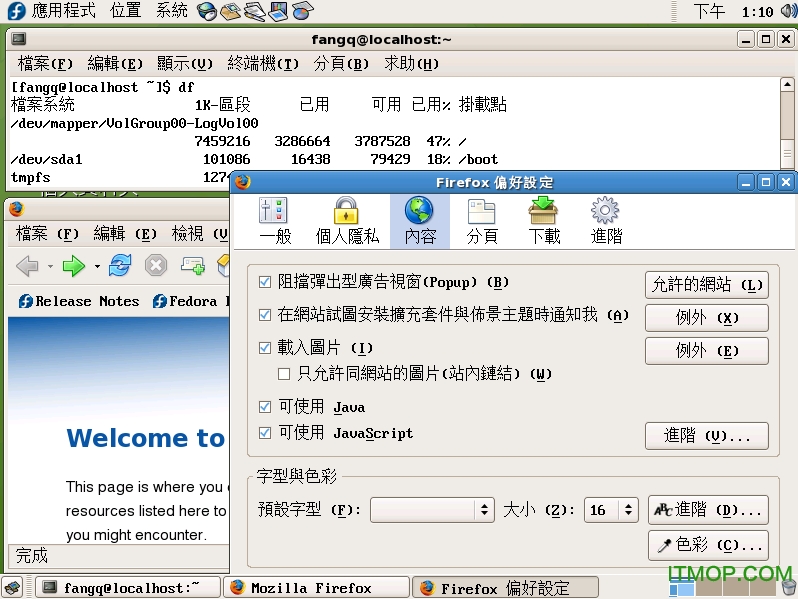Viewport: 798px width, 599px height.
Task: Open the 下載 (Downloads) preferences pane
Action: tap(544, 222)
